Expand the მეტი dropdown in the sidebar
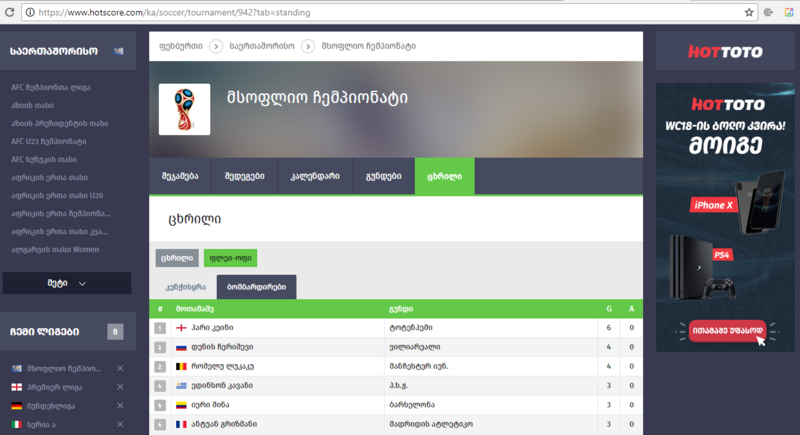Screen dimensions: 800x435 (67, 283)
